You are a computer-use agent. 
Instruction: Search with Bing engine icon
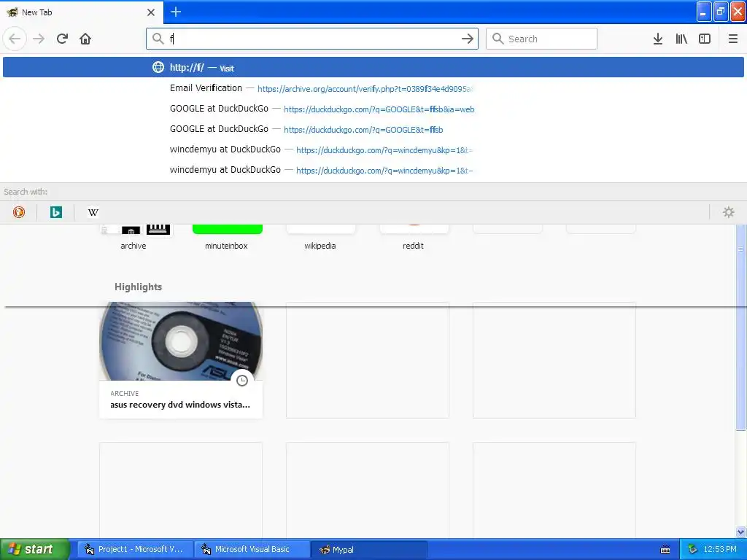click(x=55, y=212)
